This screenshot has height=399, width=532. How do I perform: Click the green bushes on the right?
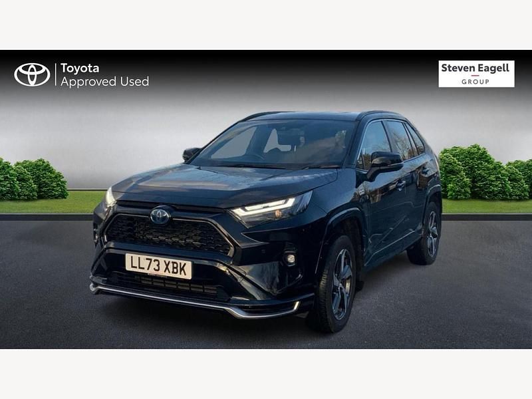(x=485, y=173)
